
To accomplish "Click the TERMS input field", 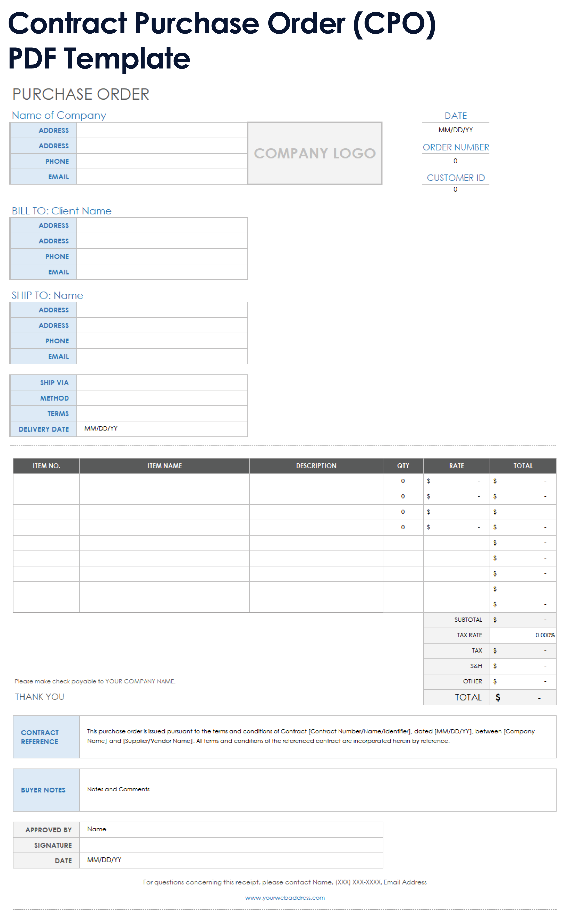I will (161, 413).
